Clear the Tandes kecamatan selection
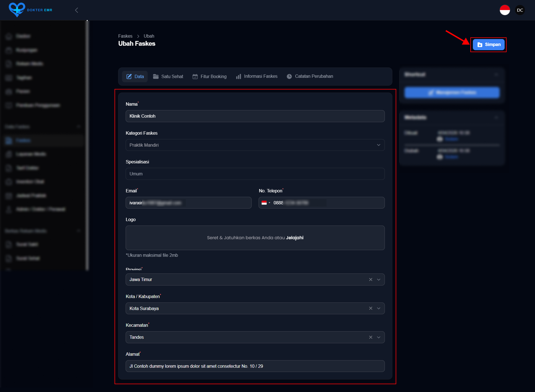 tap(371, 337)
